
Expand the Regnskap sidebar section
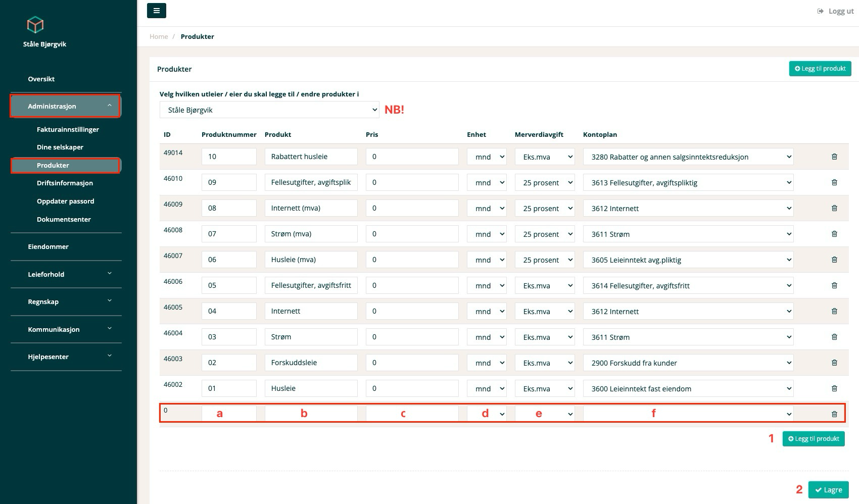click(x=66, y=301)
